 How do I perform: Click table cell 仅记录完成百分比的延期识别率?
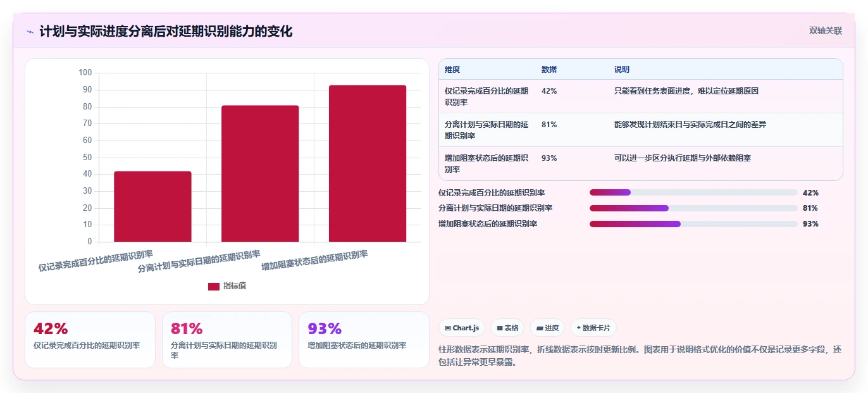(x=487, y=96)
